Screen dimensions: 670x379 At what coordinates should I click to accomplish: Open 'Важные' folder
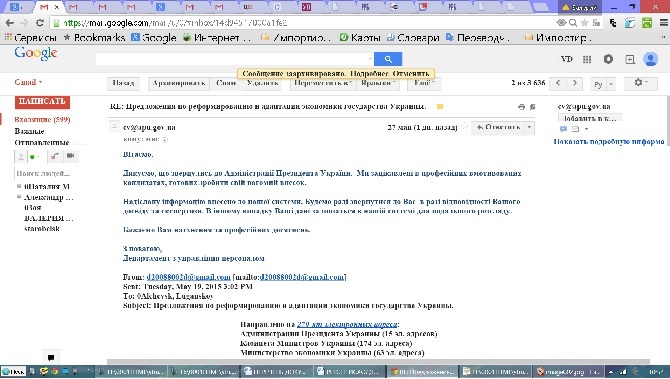(x=29, y=131)
